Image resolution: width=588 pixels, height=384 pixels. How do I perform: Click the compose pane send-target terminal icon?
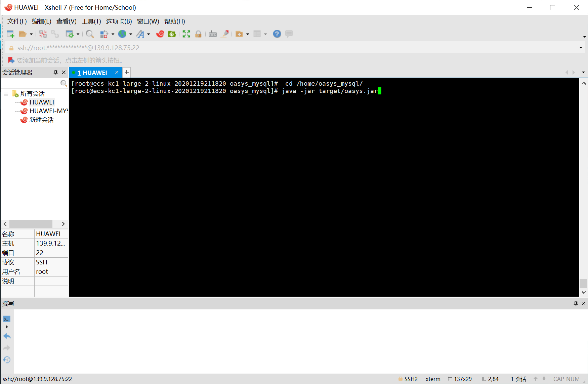tap(7, 319)
